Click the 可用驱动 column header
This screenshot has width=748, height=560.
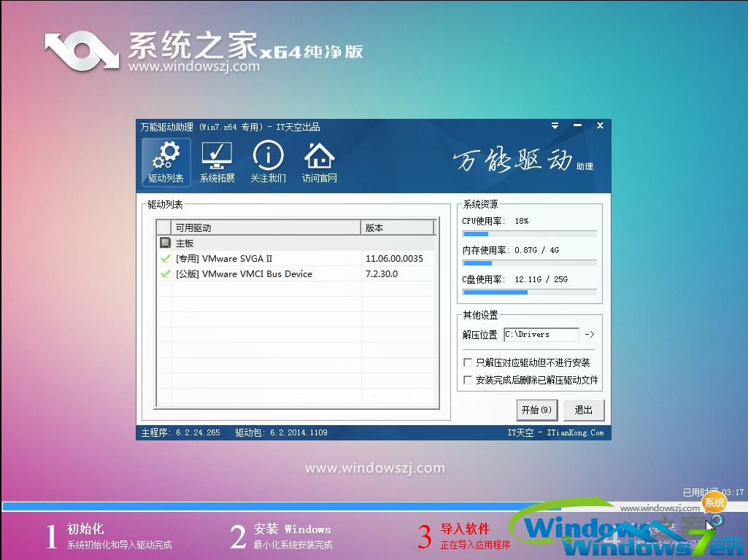[266, 227]
